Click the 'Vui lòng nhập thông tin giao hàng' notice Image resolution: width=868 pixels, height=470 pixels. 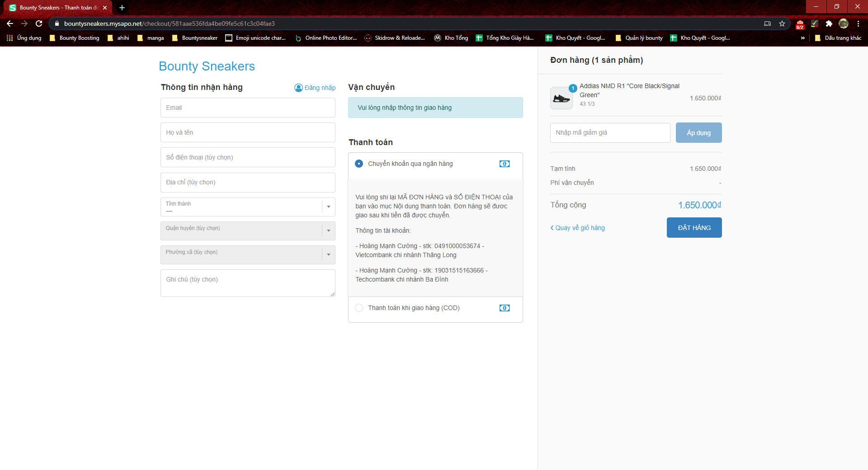(x=435, y=108)
